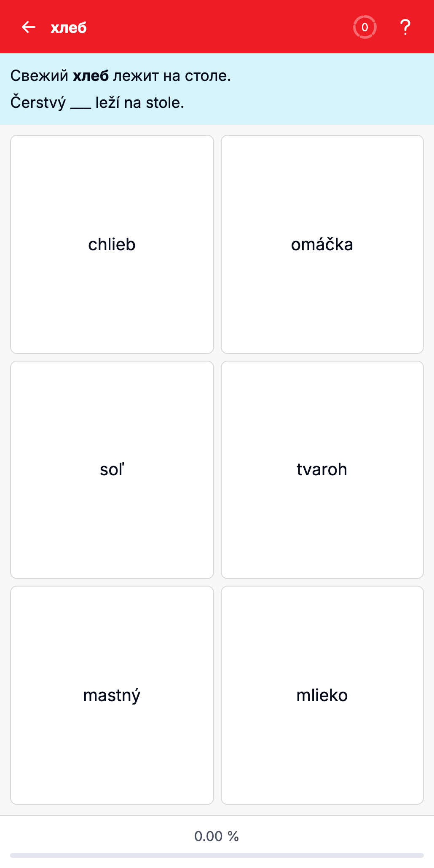Click the header title "хлеб"

coord(69,28)
